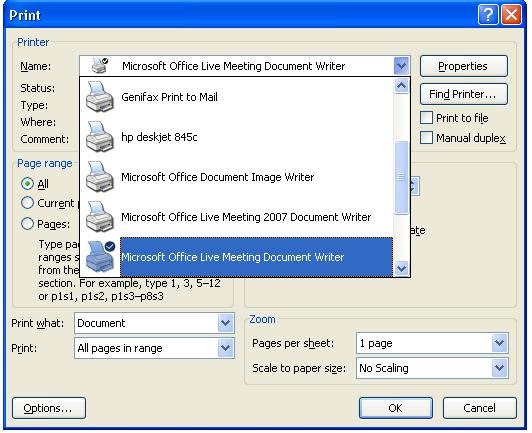Select the Pages radio button
The width and height of the screenshot is (532, 433).
coord(27,224)
